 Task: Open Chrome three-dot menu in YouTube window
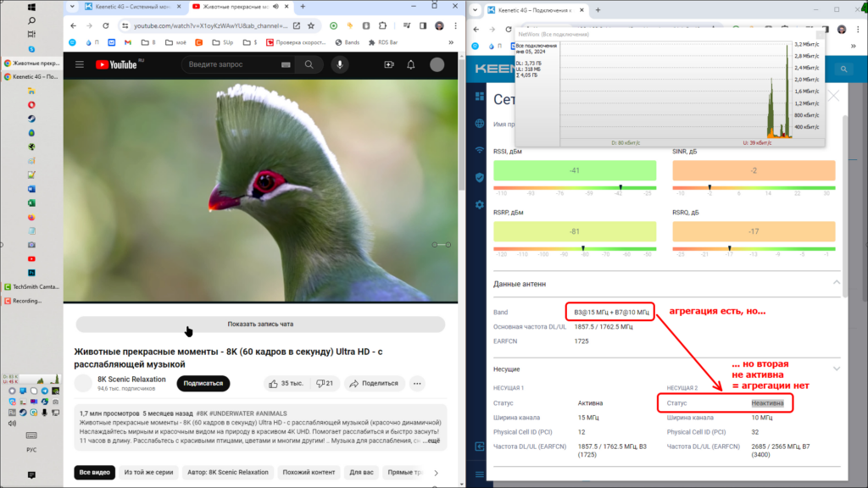(x=455, y=25)
